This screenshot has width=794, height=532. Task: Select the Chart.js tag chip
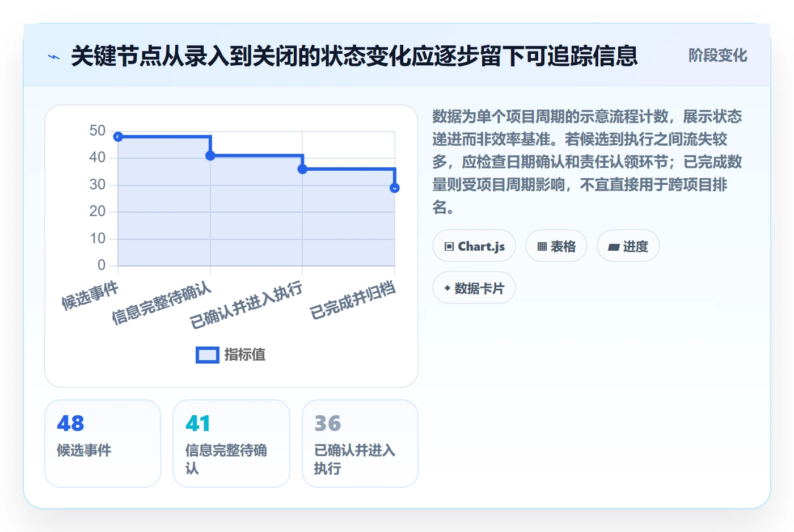[x=474, y=246]
